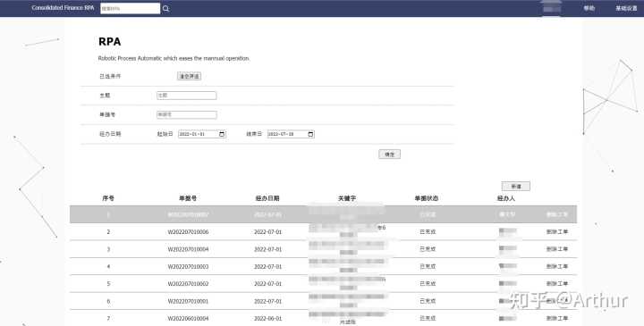The height and width of the screenshot is (326, 644).
Task: Click the 新建 button above the table
Action: tap(516, 187)
